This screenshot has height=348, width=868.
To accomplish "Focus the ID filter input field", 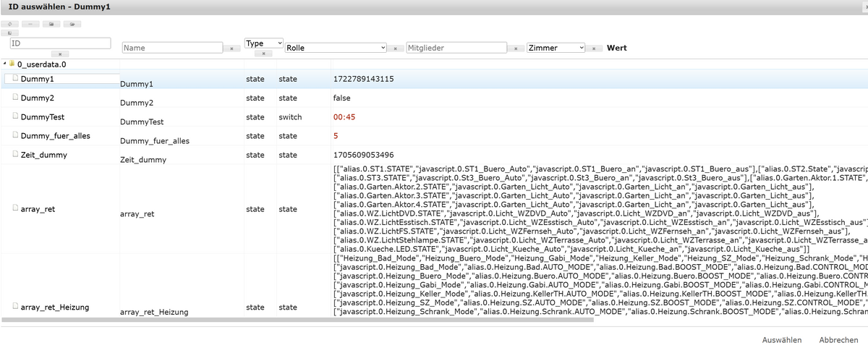I will [60, 43].
